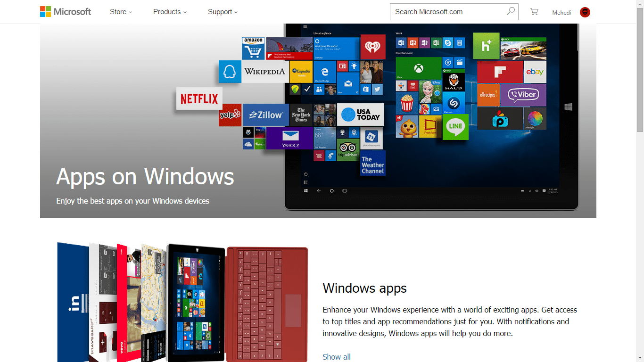Screen dimensions: 644x362
Task: Click the allrecipes orange tile
Action: pyautogui.click(x=488, y=95)
